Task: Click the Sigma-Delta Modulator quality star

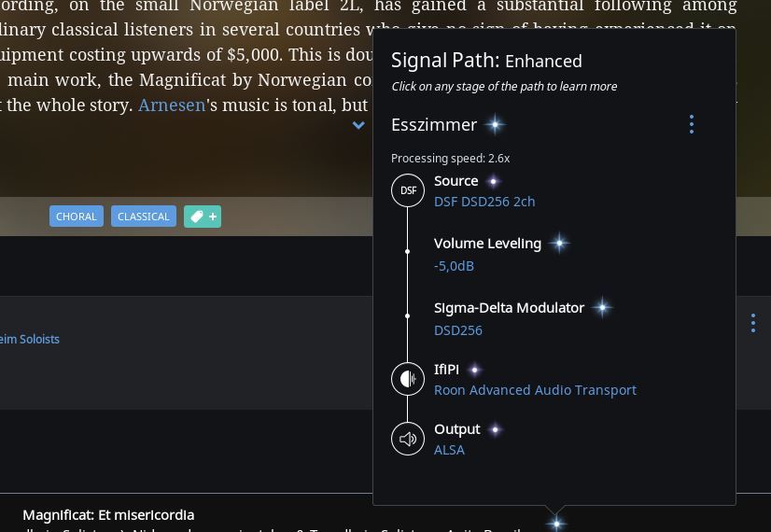Action: pos(602,307)
